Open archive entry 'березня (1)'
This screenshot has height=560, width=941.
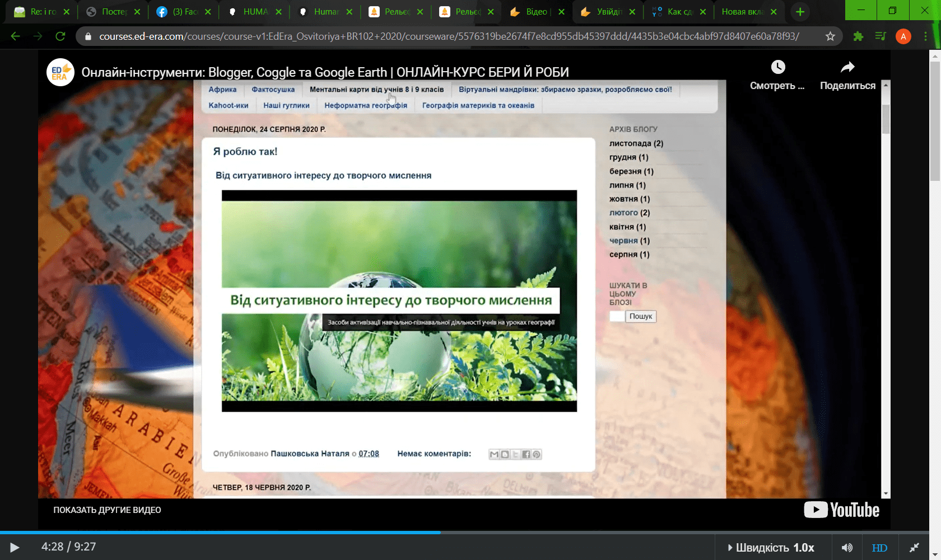pos(632,171)
